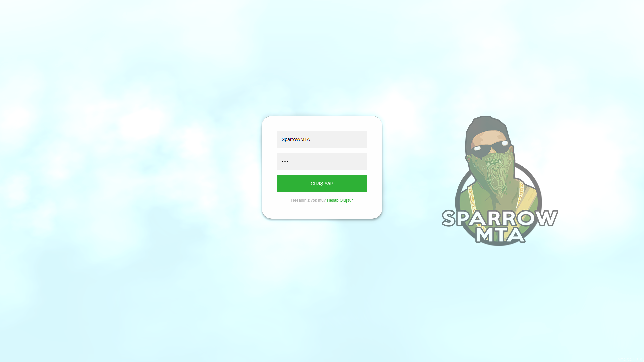The height and width of the screenshot is (362, 644).
Task: Click the green login button background
Action: coord(322,184)
